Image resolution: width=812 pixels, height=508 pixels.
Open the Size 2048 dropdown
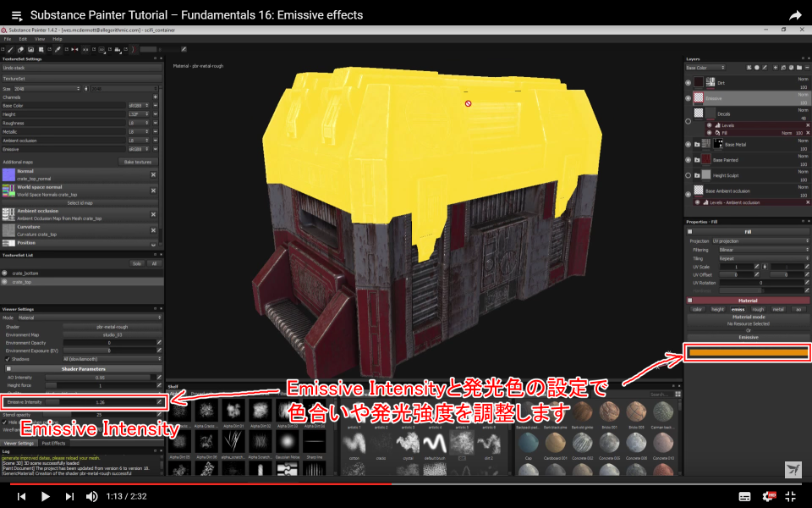pyautogui.click(x=47, y=89)
